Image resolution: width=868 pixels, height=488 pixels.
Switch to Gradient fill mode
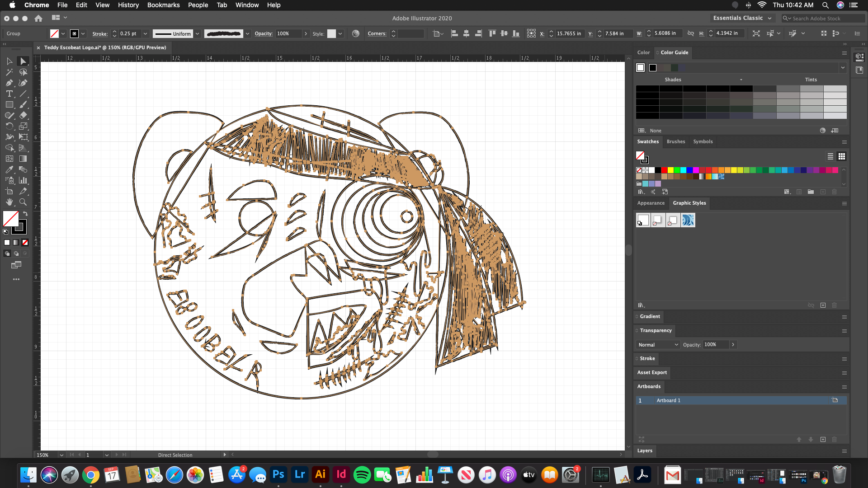pyautogui.click(x=16, y=243)
